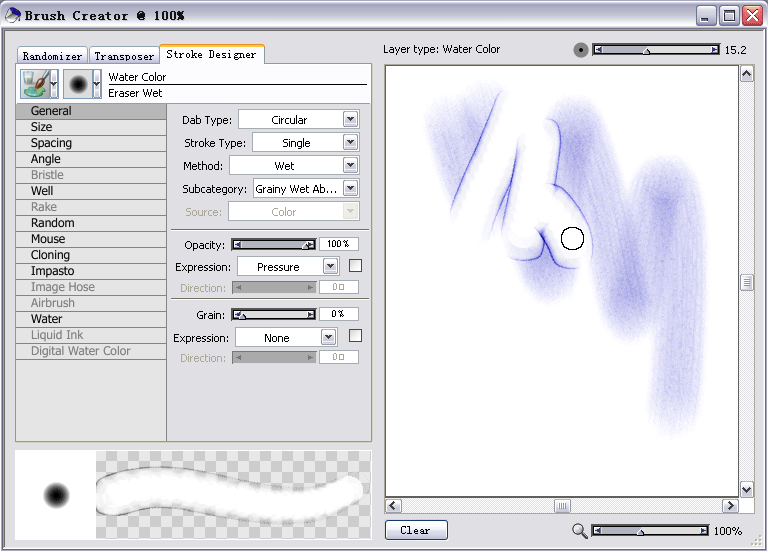Click the stroke preview thumbnail
The image size is (768, 552).
coord(234,495)
